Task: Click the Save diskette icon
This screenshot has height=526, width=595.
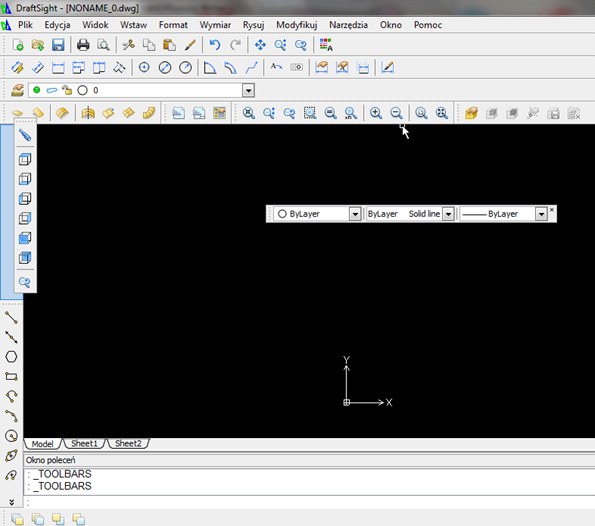Action: [58, 45]
